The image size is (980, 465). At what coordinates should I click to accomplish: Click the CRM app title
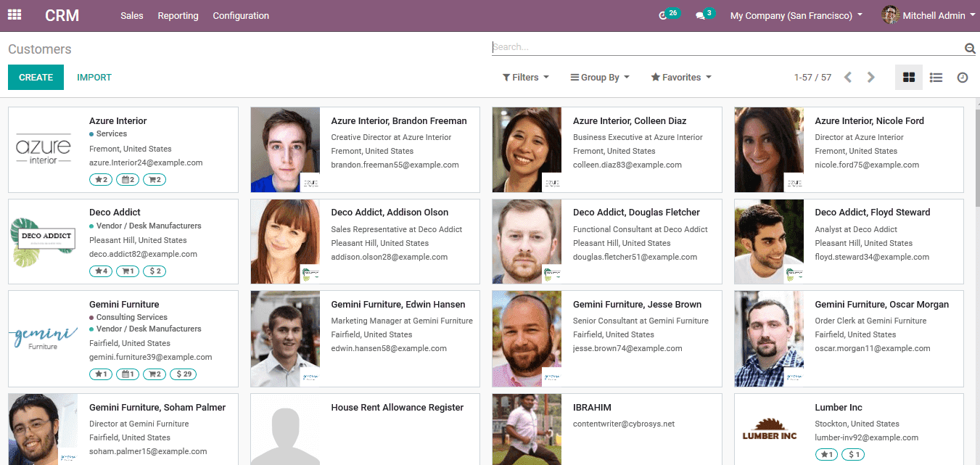click(x=62, y=15)
